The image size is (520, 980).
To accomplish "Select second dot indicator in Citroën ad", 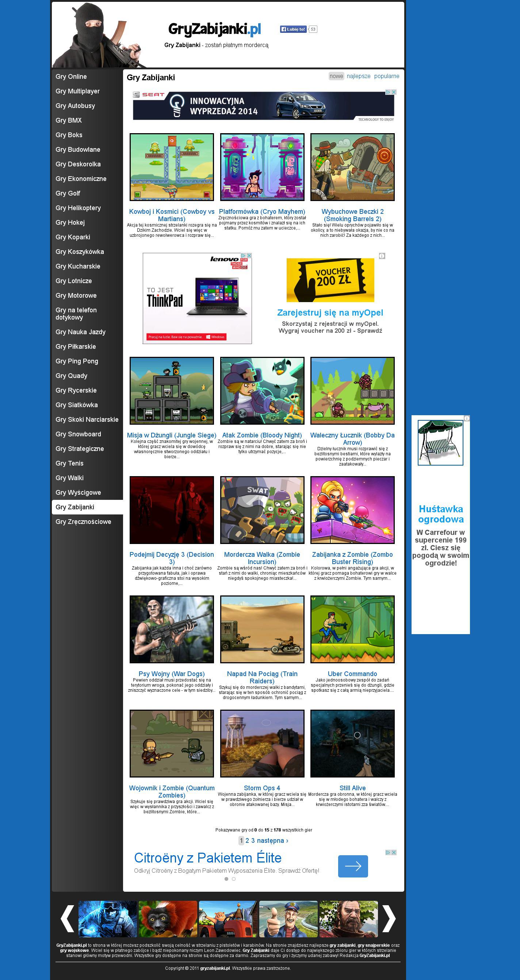I will (234, 879).
